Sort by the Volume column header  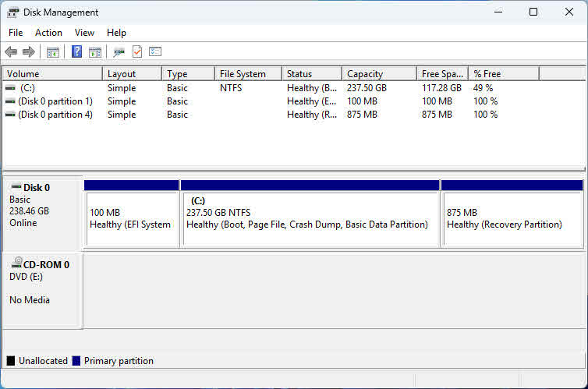click(52, 74)
